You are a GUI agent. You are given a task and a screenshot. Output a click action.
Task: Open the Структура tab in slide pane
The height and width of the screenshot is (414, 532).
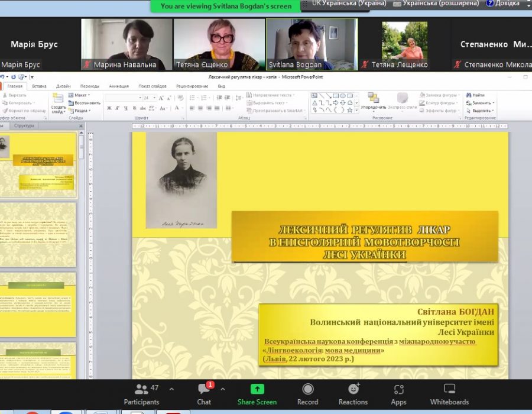(x=24, y=125)
